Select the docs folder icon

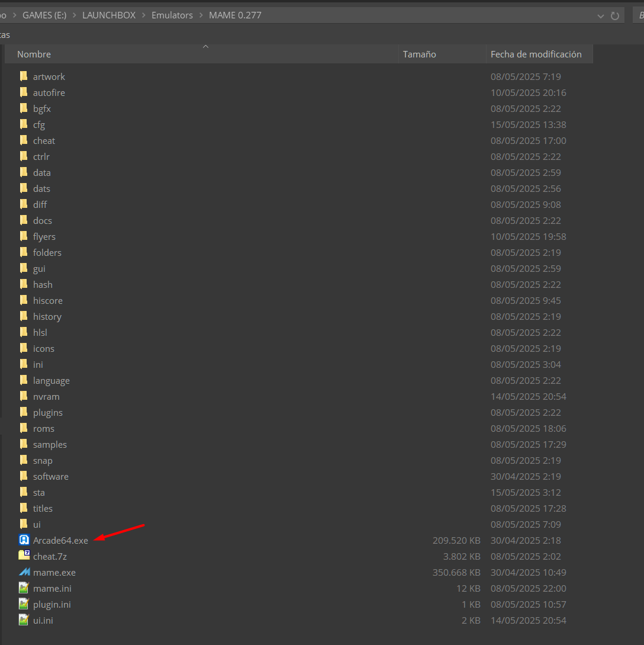coord(24,220)
